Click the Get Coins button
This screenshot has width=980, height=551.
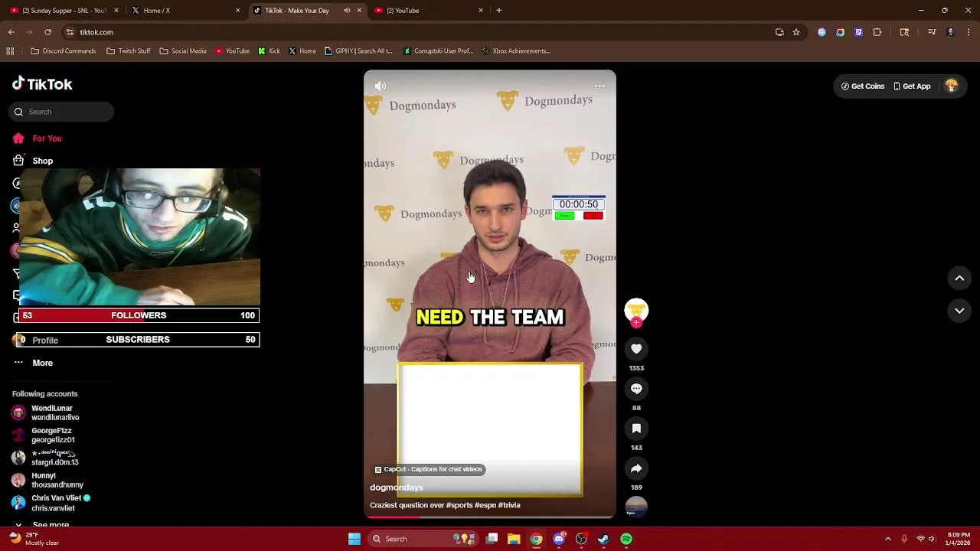863,86
